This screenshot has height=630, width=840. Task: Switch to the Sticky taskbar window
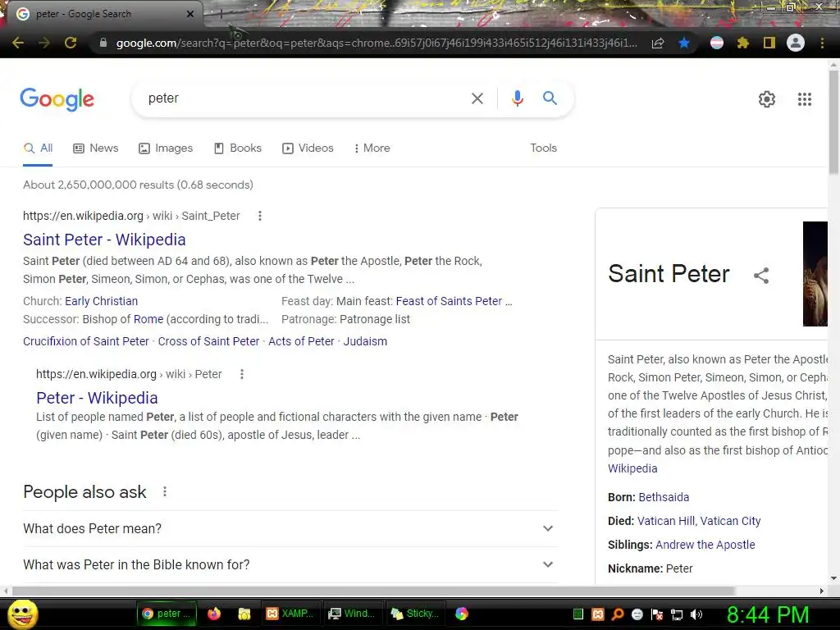pos(415,614)
